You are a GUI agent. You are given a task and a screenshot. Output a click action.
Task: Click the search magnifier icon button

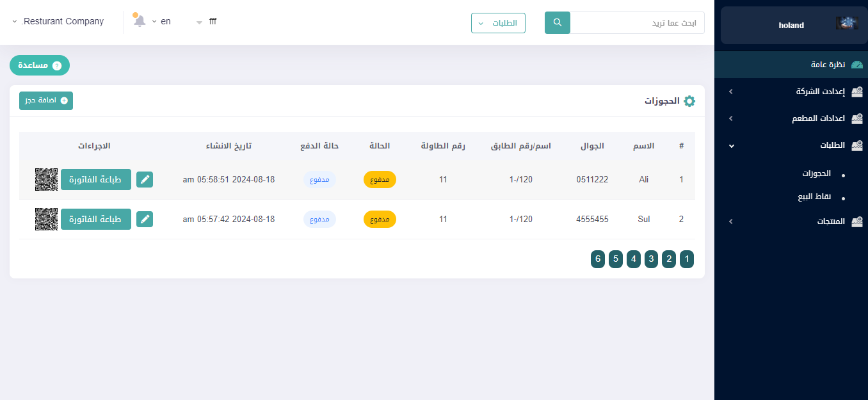coord(557,23)
